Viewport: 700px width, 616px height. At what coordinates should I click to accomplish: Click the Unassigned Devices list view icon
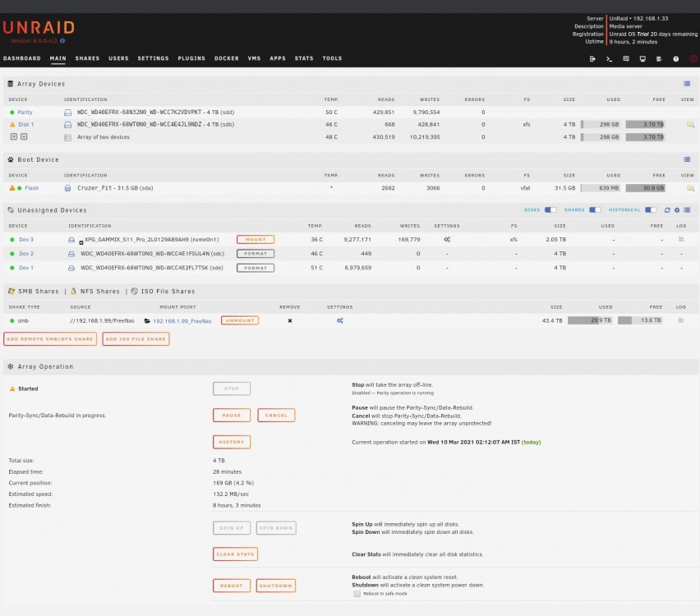[687, 209]
